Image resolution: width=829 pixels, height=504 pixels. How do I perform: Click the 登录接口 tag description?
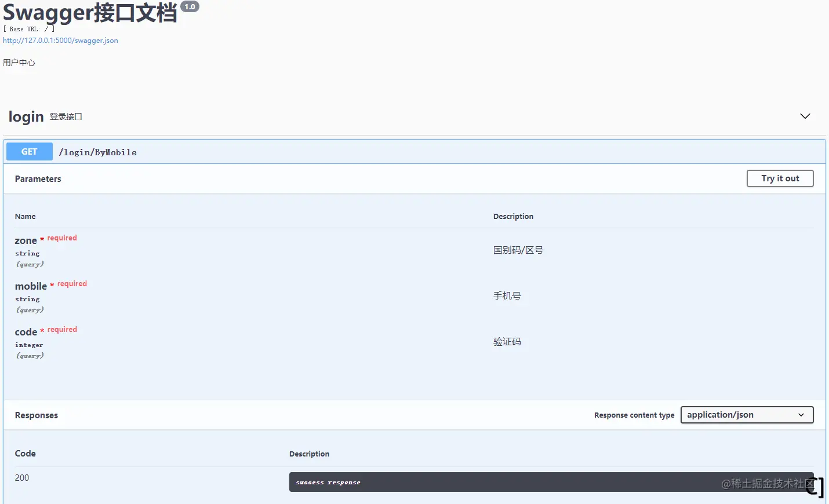click(66, 116)
